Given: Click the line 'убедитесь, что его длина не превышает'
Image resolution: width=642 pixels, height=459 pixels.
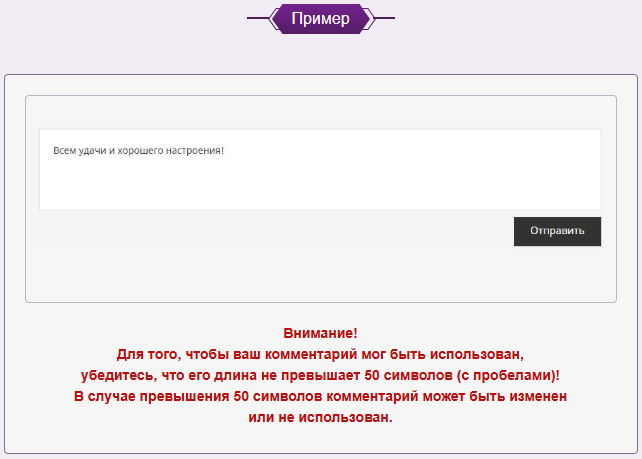Looking at the screenshot, I should [320, 375].
